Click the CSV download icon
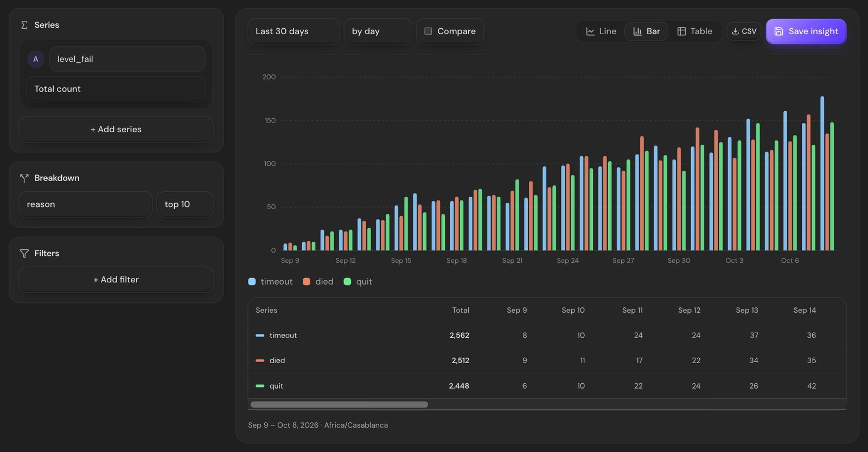This screenshot has width=868, height=452. pos(735,31)
